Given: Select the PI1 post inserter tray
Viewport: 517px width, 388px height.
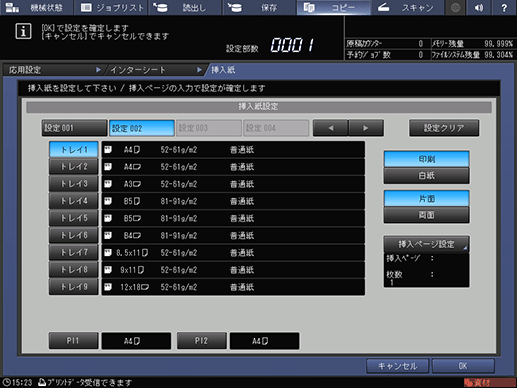Looking at the screenshot, I should click(74, 341).
